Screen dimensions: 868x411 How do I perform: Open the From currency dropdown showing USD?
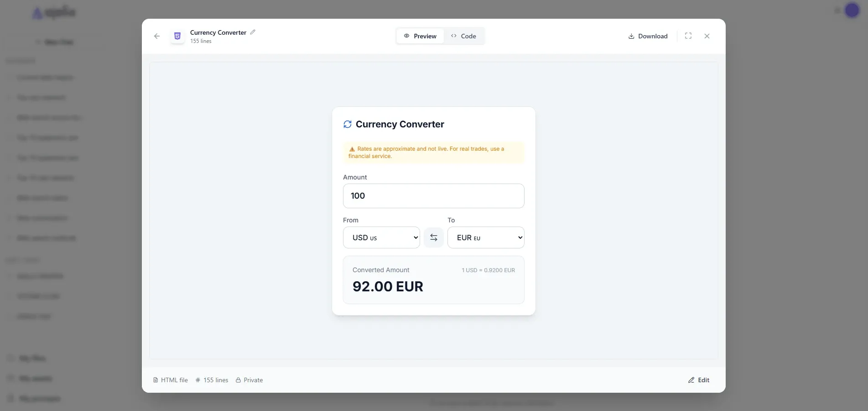pyautogui.click(x=381, y=237)
